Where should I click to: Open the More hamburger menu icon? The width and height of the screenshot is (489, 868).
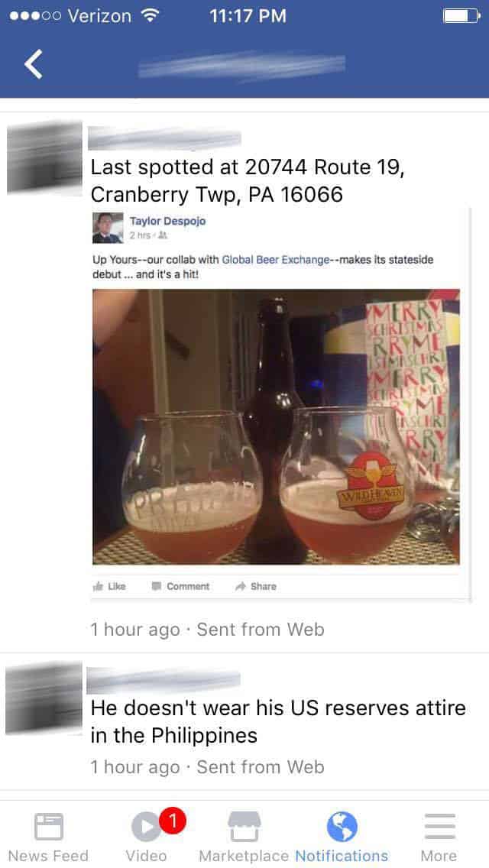pyautogui.click(x=439, y=827)
